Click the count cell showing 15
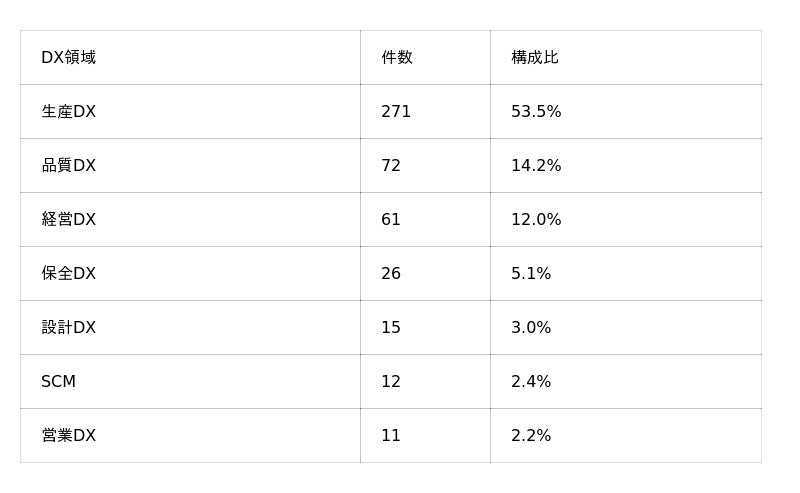Viewport: 800px width, 493px height. point(391,327)
